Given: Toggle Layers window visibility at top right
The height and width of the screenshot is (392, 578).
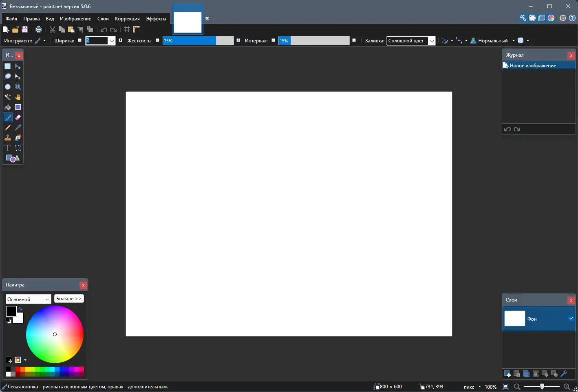Looking at the screenshot, I should pyautogui.click(x=542, y=18).
